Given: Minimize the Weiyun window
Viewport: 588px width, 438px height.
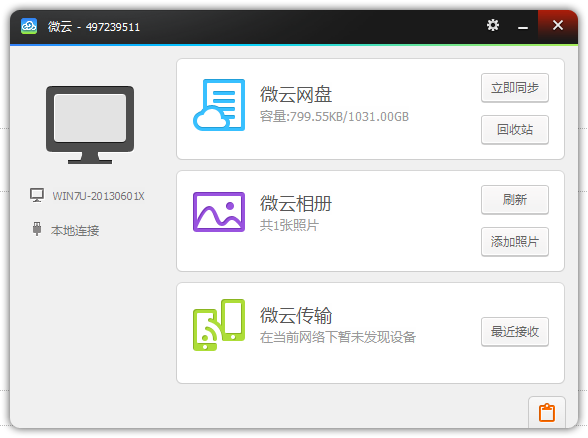Looking at the screenshot, I should click(x=523, y=27).
